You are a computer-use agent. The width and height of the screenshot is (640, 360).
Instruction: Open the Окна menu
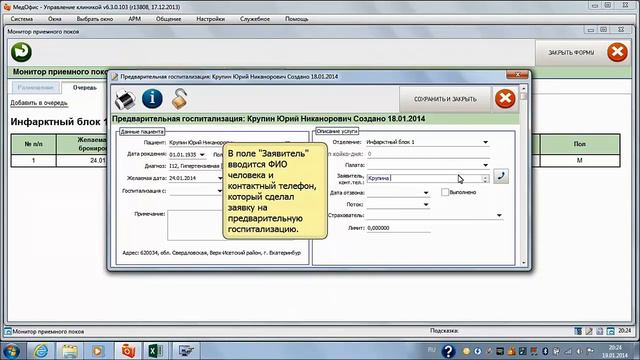55,19
